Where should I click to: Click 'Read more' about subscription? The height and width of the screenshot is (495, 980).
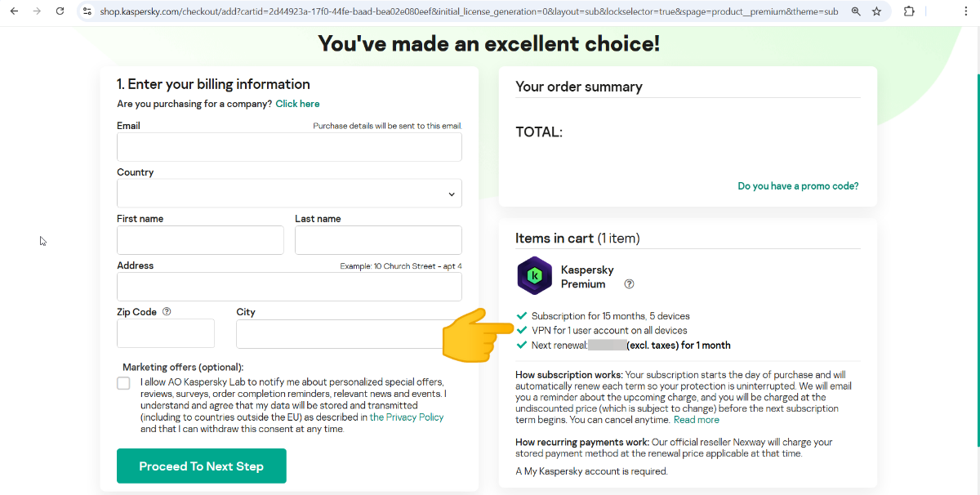pos(697,420)
